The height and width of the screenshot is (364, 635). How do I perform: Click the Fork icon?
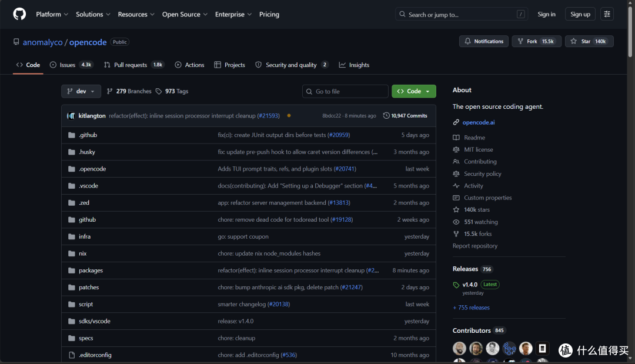click(x=520, y=41)
